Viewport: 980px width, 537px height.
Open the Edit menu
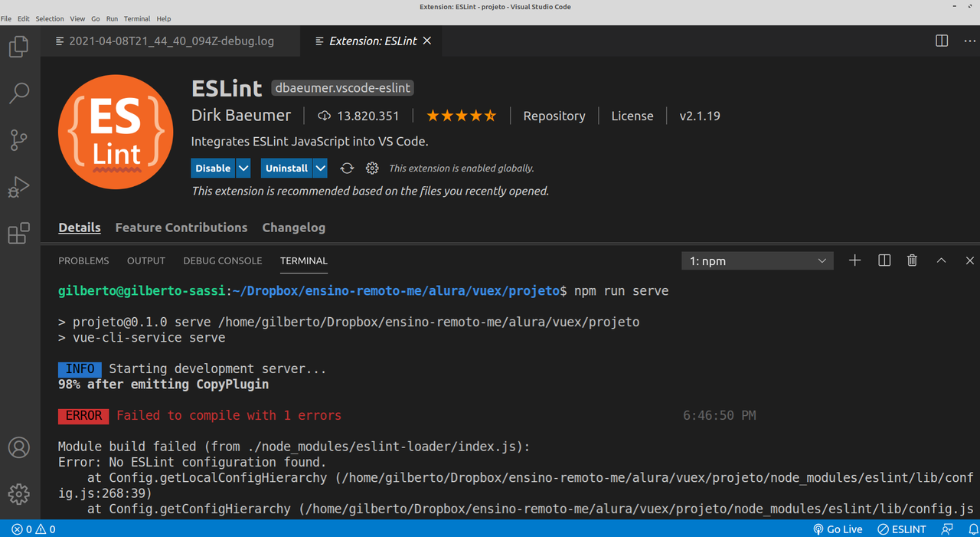23,18
